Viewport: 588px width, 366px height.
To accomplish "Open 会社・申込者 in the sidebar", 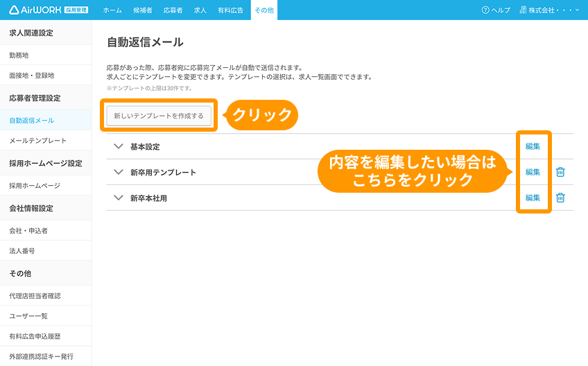I will (46, 231).
